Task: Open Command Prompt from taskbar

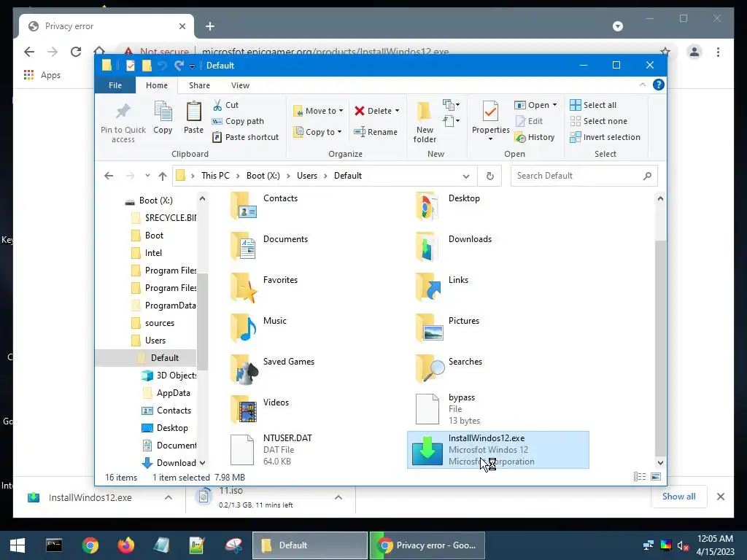Action: [54, 545]
